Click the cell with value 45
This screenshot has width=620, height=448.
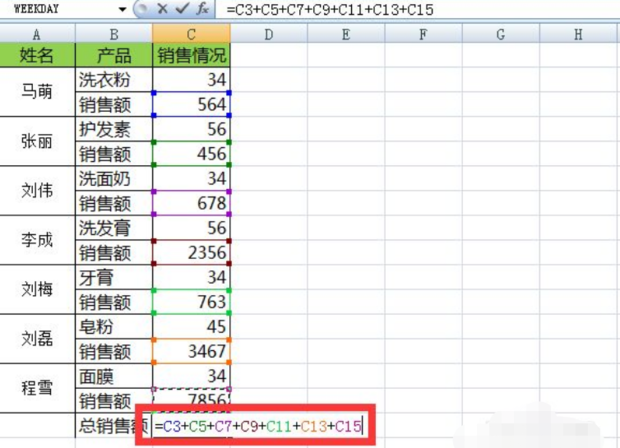click(x=191, y=327)
